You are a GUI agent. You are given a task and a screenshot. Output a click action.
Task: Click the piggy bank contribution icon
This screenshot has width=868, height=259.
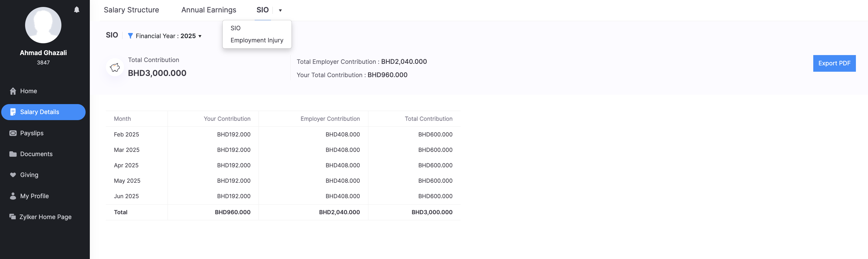pyautogui.click(x=115, y=67)
